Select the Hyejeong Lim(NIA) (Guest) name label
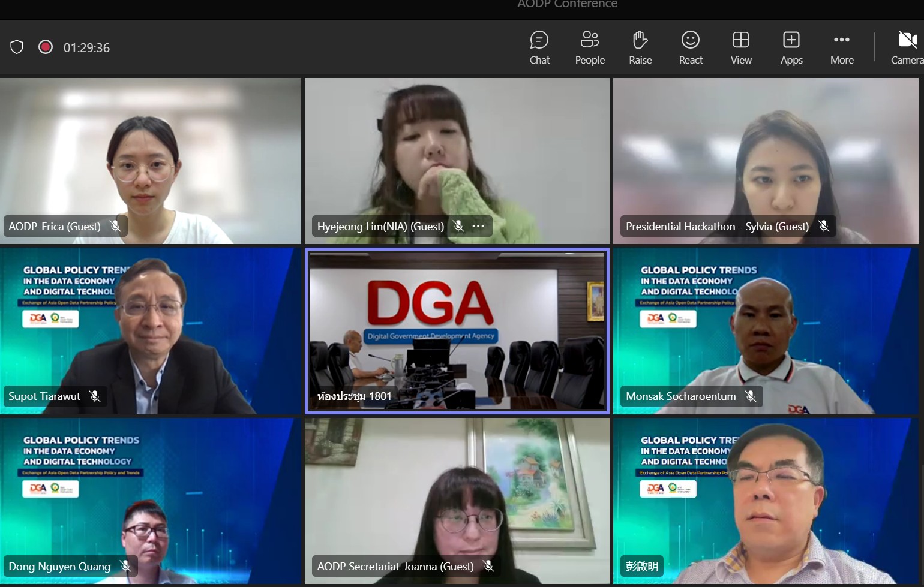 click(x=380, y=227)
